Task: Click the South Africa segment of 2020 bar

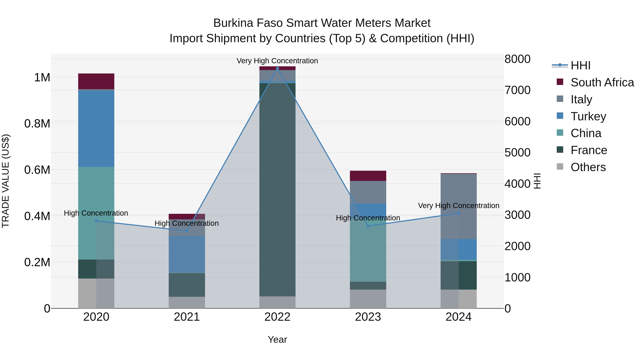Action: [x=96, y=81]
